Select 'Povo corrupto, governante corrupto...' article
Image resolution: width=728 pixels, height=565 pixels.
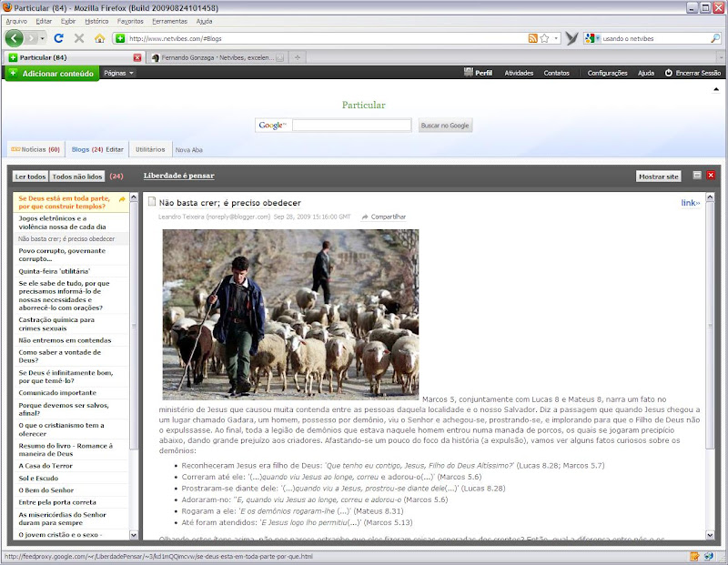point(71,255)
